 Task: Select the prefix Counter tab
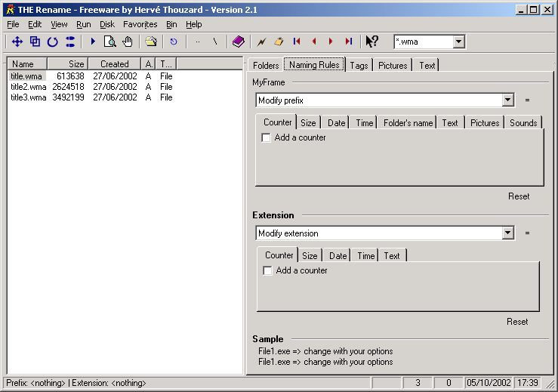point(277,122)
